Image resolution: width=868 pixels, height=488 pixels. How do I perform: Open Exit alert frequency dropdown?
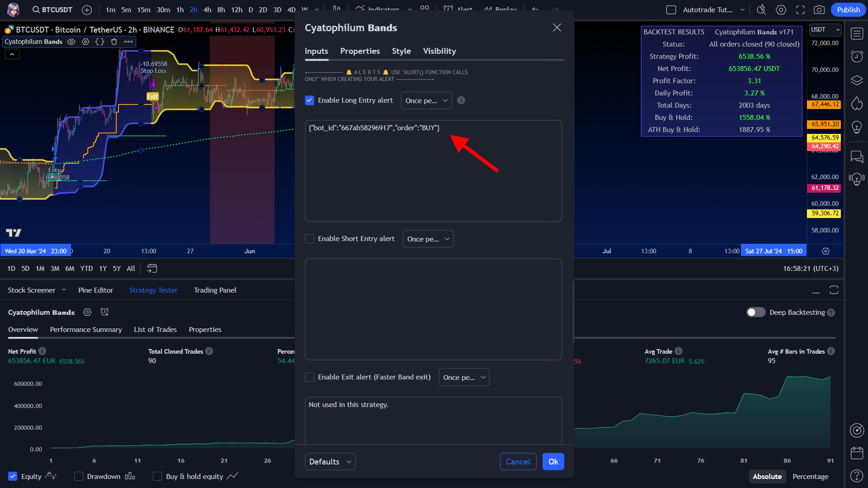(464, 377)
